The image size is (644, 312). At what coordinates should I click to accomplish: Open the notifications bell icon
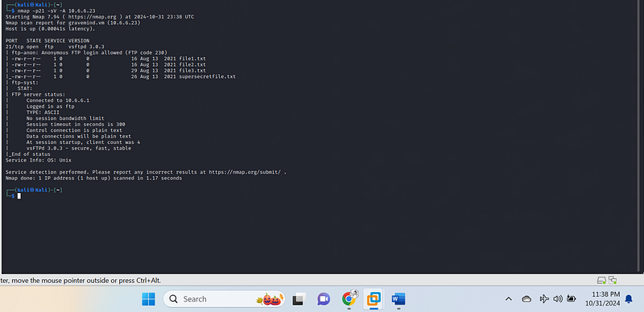coord(629,299)
